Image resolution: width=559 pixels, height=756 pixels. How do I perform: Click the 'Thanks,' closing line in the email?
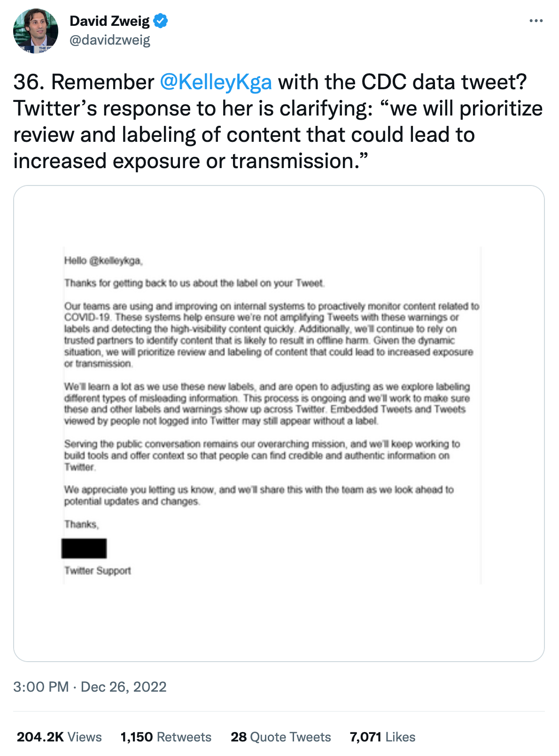pos(82,525)
